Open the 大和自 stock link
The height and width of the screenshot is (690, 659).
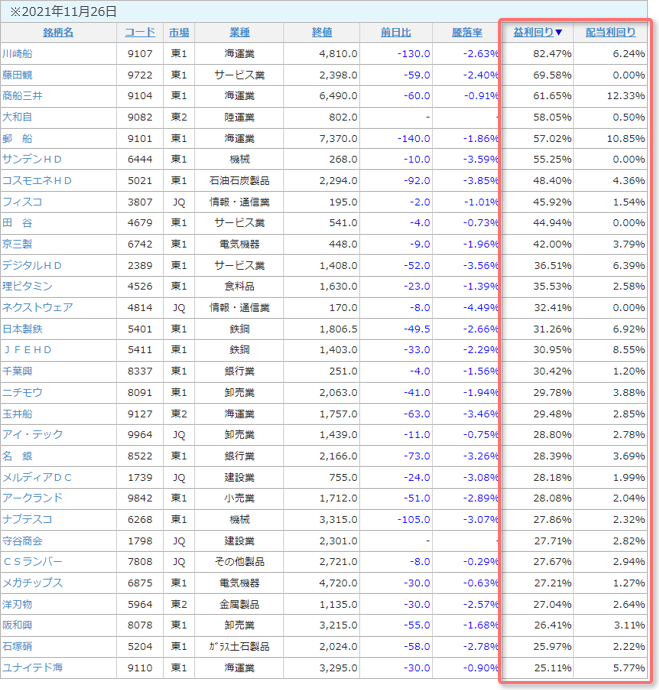click(x=17, y=117)
